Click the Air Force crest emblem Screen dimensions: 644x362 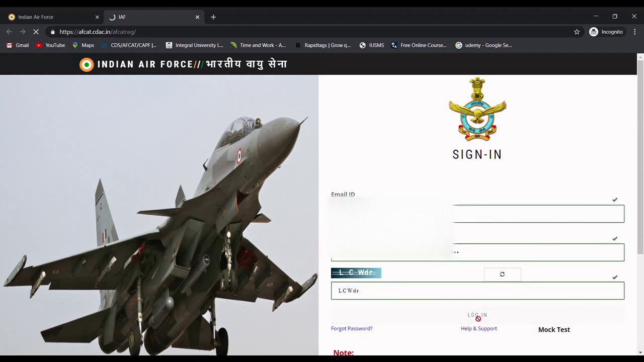477,109
